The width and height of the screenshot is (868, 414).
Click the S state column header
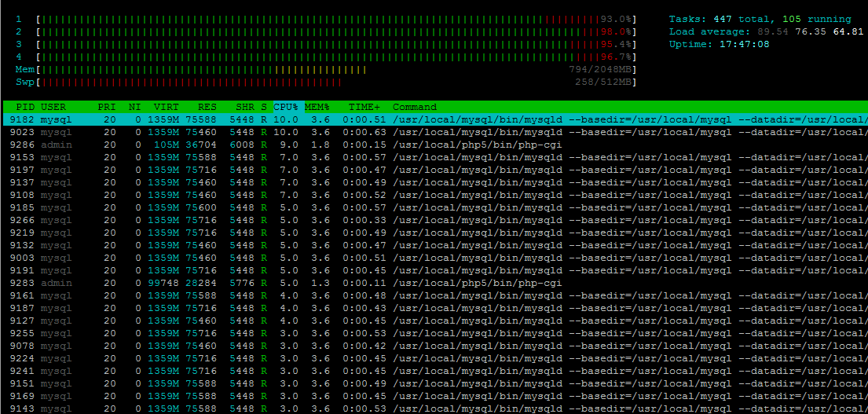[264, 107]
